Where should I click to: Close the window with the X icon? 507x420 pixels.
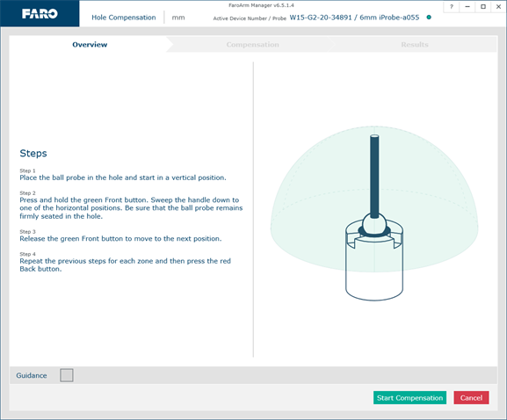(498, 6)
